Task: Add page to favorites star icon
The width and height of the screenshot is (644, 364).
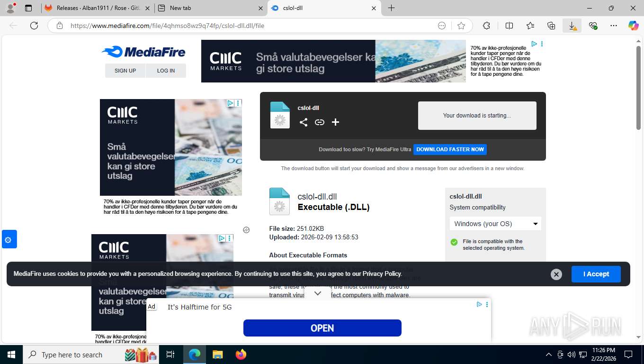Action: click(461, 26)
